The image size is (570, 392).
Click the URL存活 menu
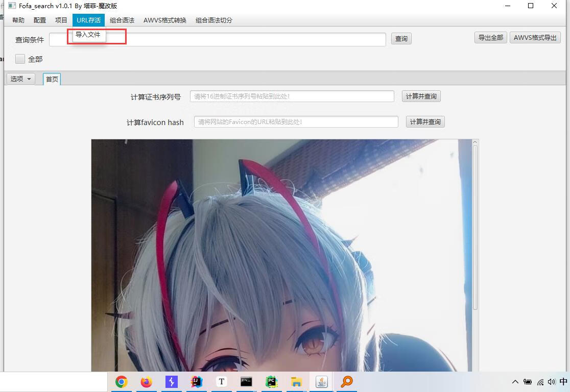coord(88,20)
